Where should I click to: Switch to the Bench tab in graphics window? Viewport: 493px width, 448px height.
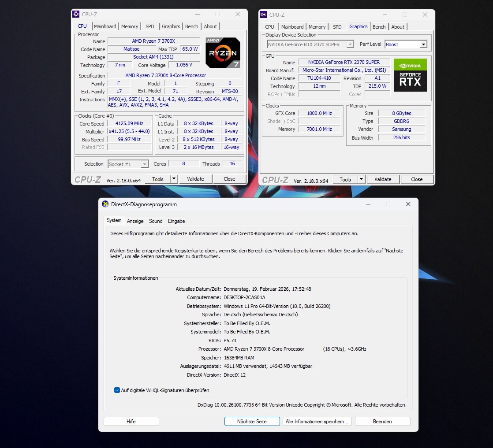pos(379,27)
